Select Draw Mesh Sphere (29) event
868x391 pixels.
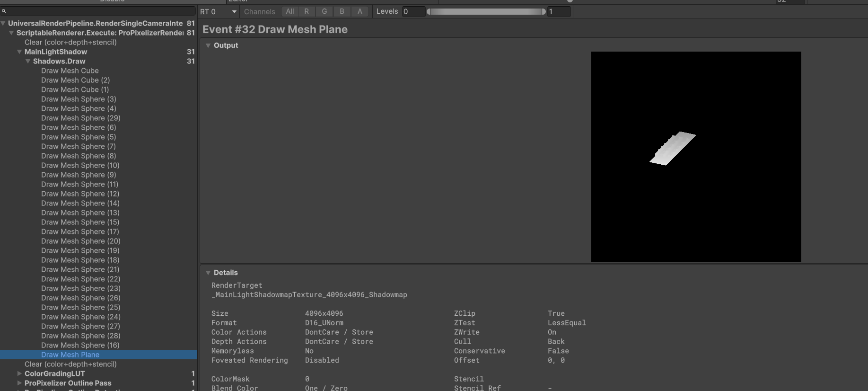click(x=81, y=118)
